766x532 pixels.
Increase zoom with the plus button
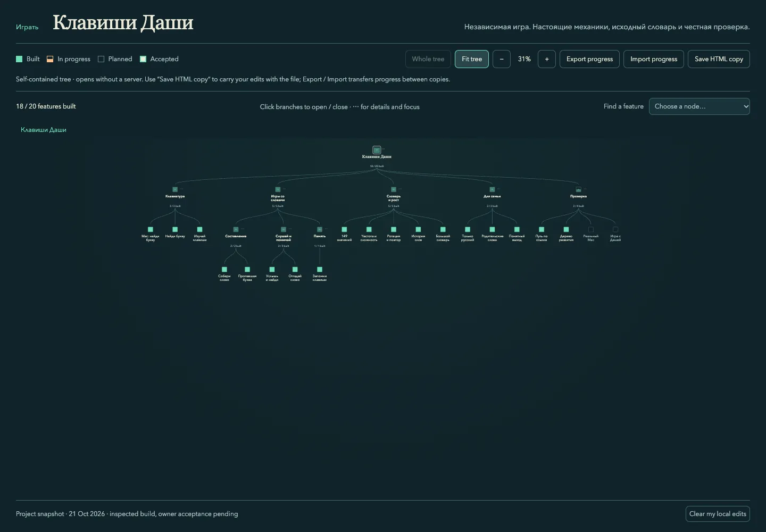click(547, 59)
